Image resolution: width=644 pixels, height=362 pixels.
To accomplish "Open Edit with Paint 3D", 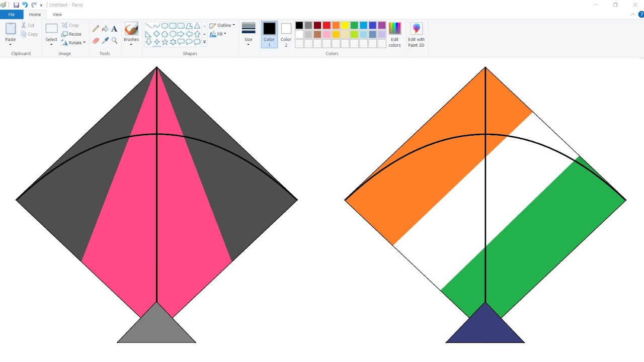I will [416, 35].
